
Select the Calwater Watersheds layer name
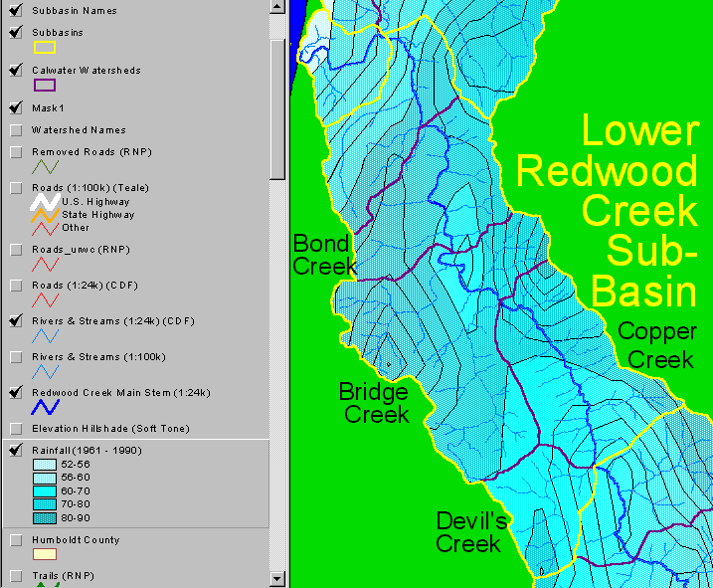[x=87, y=70]
